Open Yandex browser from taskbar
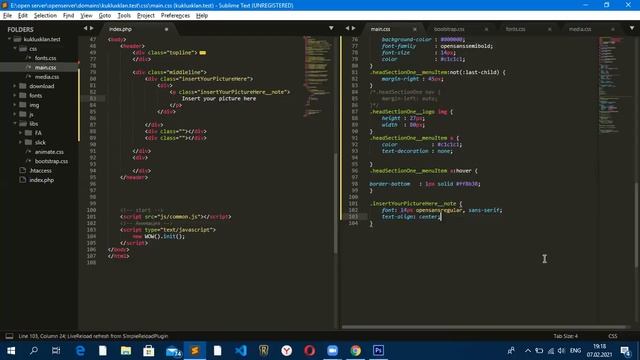The width and height of the screenshot is (640, 360). coord(287,351)
